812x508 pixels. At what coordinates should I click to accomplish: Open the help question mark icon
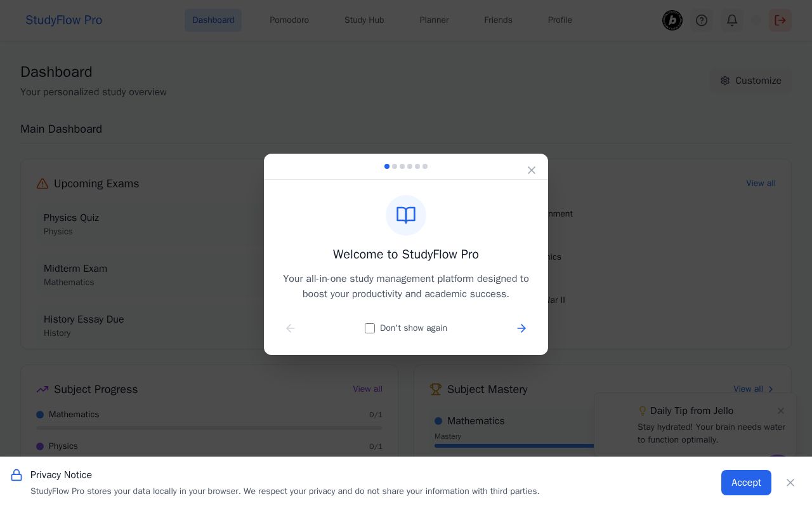tap(702, 20)
